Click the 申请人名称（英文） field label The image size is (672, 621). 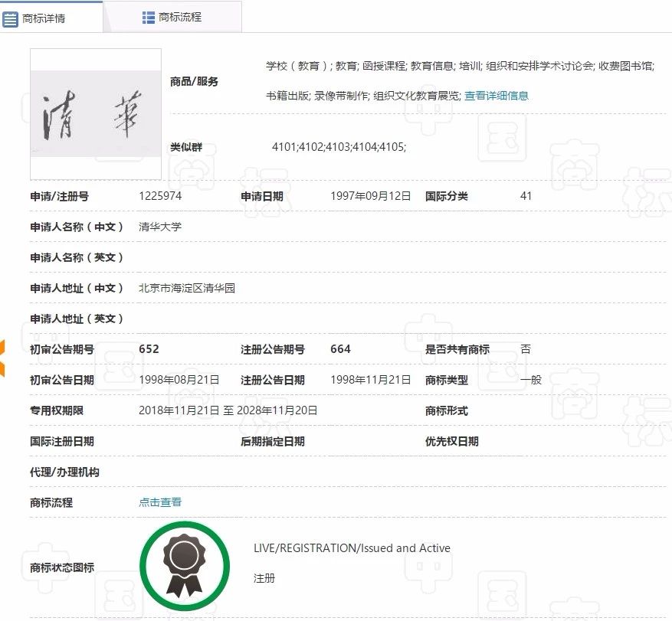pyautogui.click(x=77, y=257)
